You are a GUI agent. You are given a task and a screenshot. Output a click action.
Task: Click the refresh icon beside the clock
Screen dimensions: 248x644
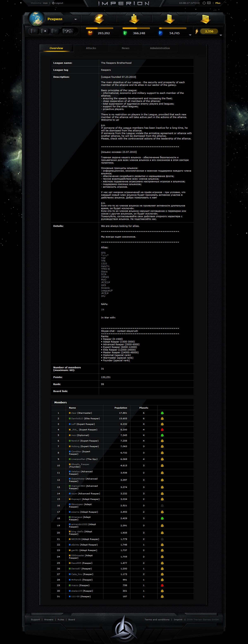(204, 3)
